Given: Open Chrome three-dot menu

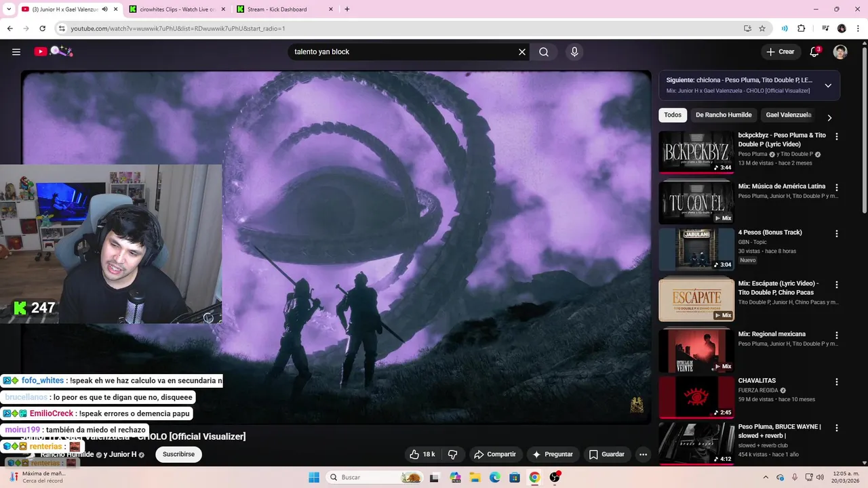Looking at the screenshot, I should click(x=857, y=28).
